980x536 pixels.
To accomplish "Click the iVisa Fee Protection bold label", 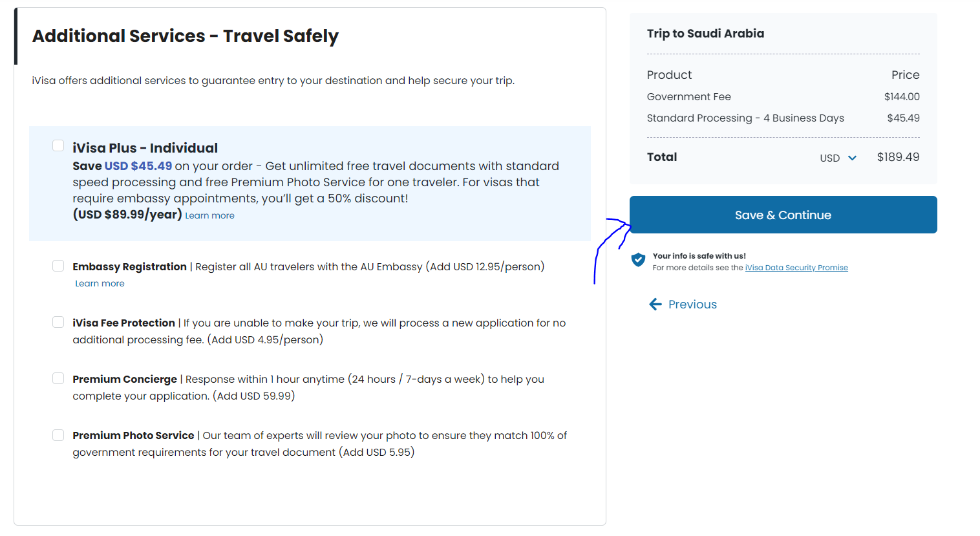I will pos(123,323).
